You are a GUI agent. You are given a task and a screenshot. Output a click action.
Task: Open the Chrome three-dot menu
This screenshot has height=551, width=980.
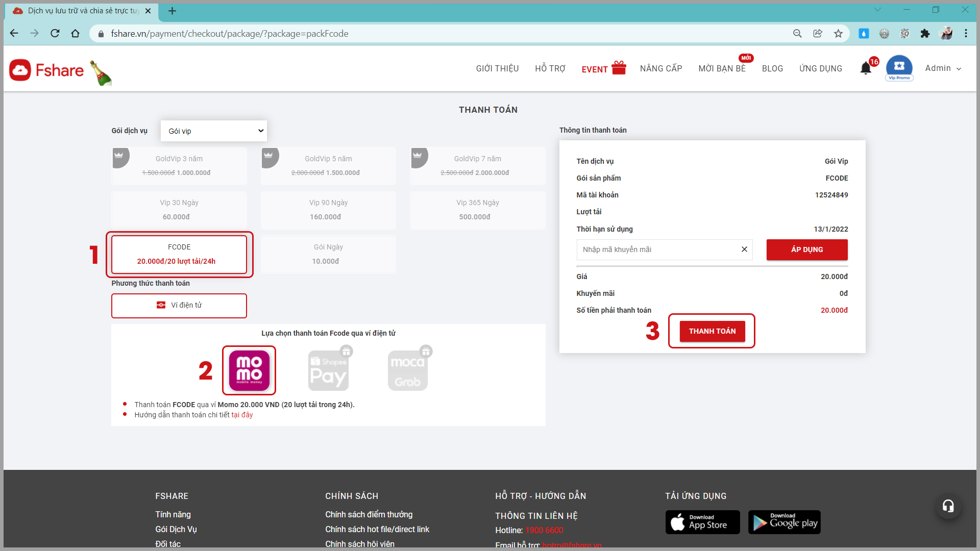[966, 34]
